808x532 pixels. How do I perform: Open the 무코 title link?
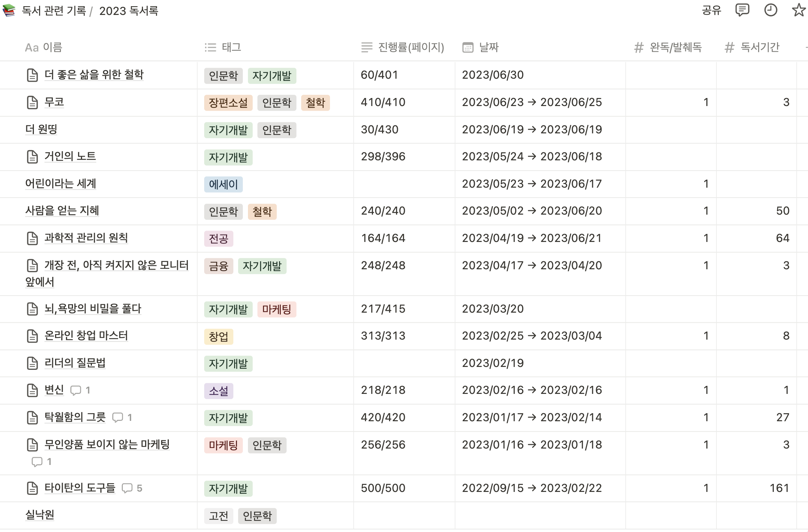pos(54,102)
